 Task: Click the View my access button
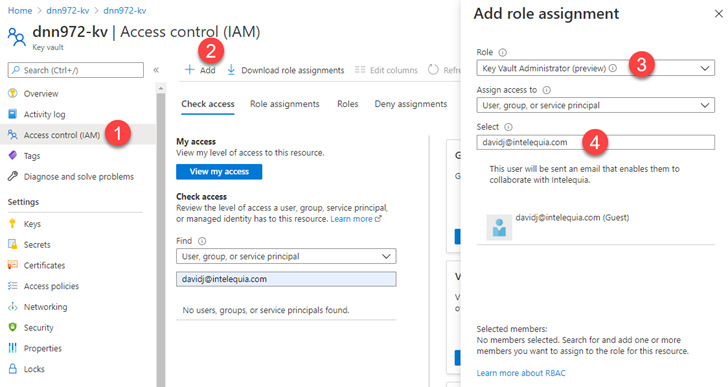pyautogui.click(x=219, y=172)
